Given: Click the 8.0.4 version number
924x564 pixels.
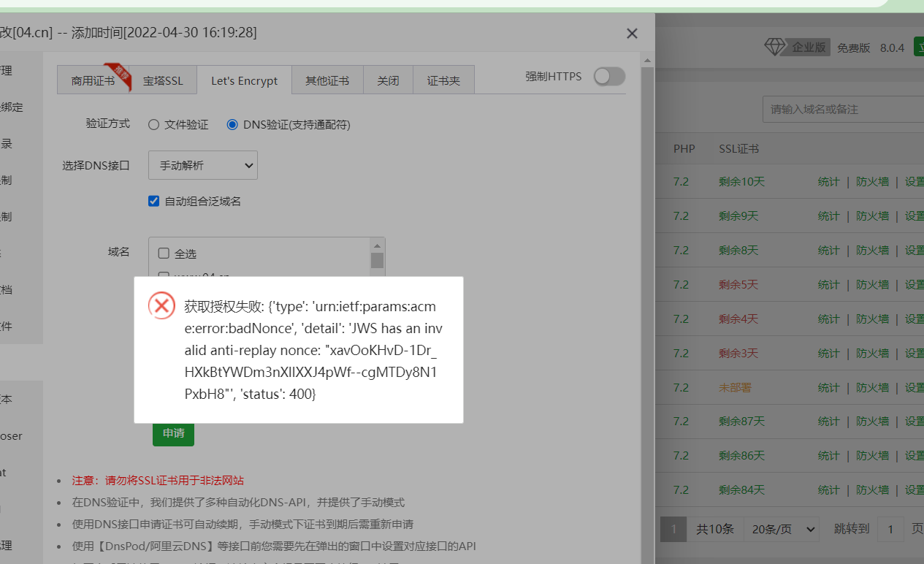Looking at the screenshot, I should click(x=892, y=47).
